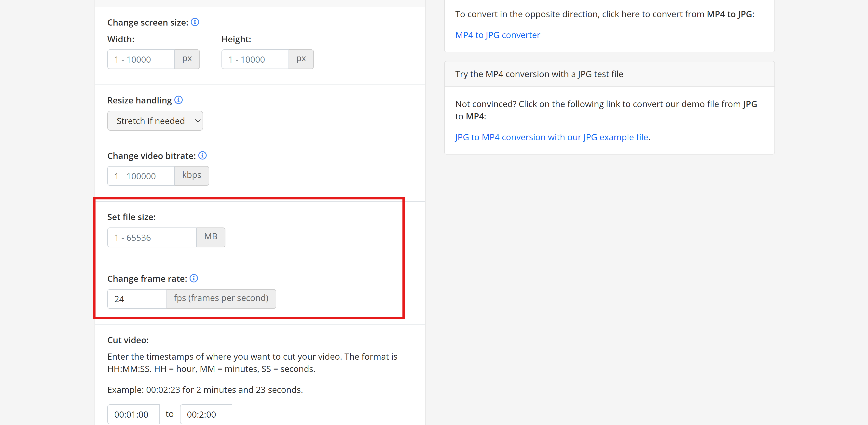Click the fps (frames per second) label
Image resolution: width=868 pixels, height=425 pixels.
[x=221, y=298]
